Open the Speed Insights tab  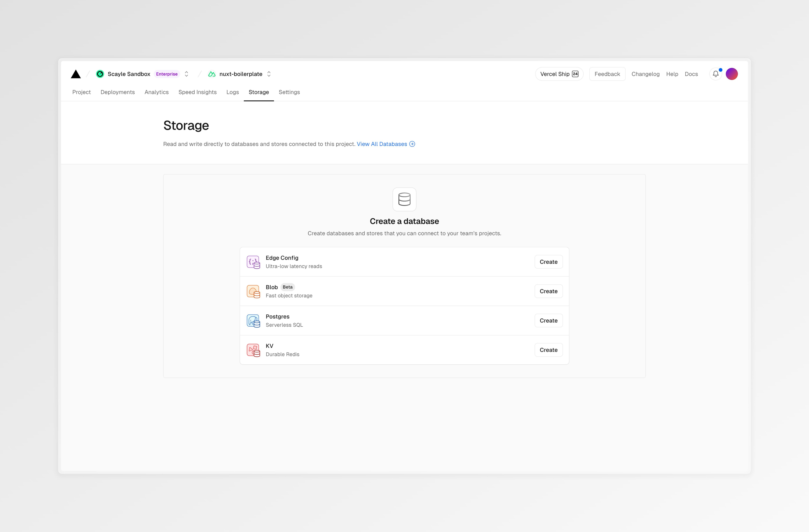click(x=197, y=92)
